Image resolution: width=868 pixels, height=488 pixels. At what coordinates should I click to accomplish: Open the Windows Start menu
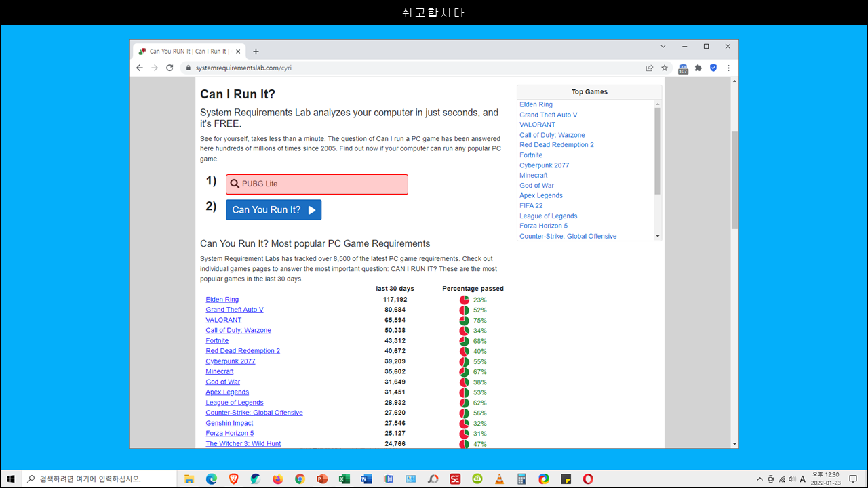pyautogui.click(x=11, y=479)
